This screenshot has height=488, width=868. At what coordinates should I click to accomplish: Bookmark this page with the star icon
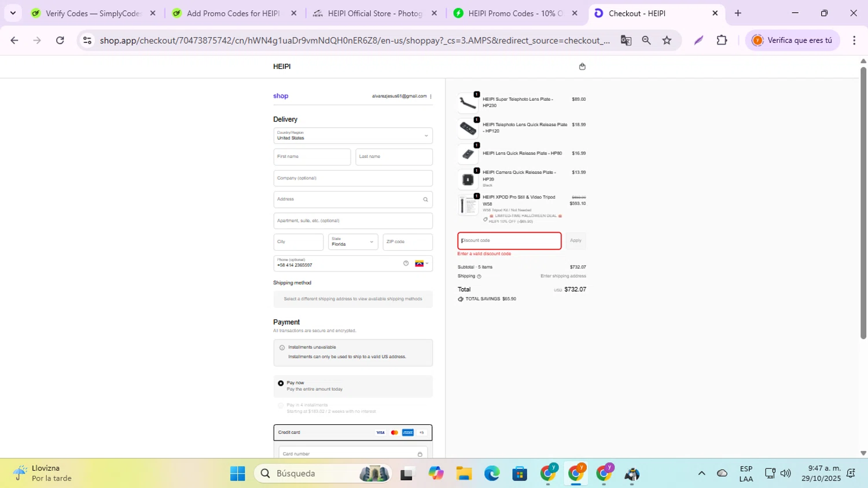tap(667, 40)
